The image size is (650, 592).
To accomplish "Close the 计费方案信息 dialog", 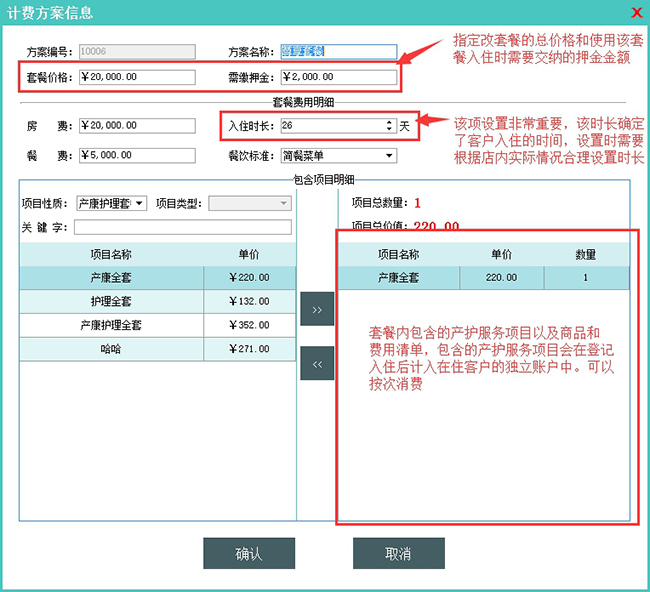I will pyautogui.click(x=636, y=12).
